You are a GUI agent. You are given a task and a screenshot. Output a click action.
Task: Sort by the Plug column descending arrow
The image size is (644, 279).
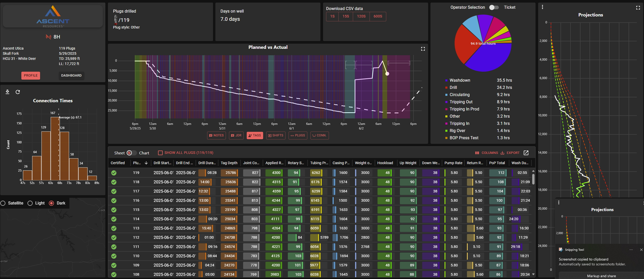pos(146,163)
